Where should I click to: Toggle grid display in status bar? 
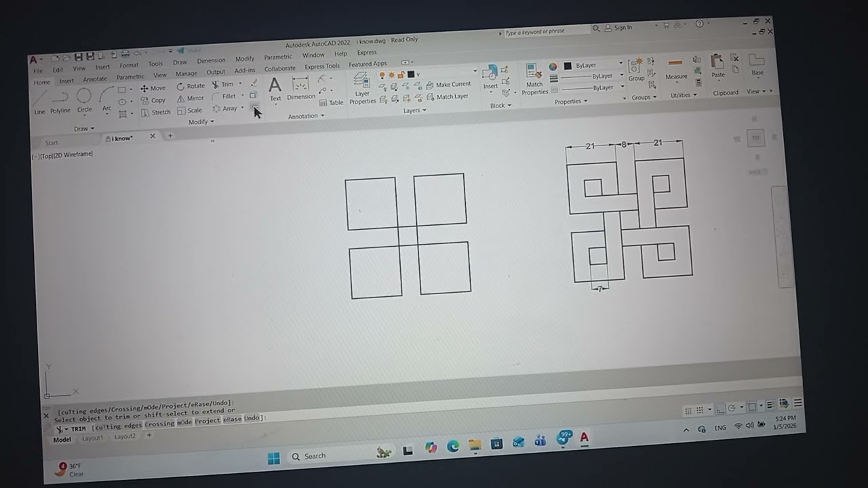pyautogui.click(x=688, y=411)
